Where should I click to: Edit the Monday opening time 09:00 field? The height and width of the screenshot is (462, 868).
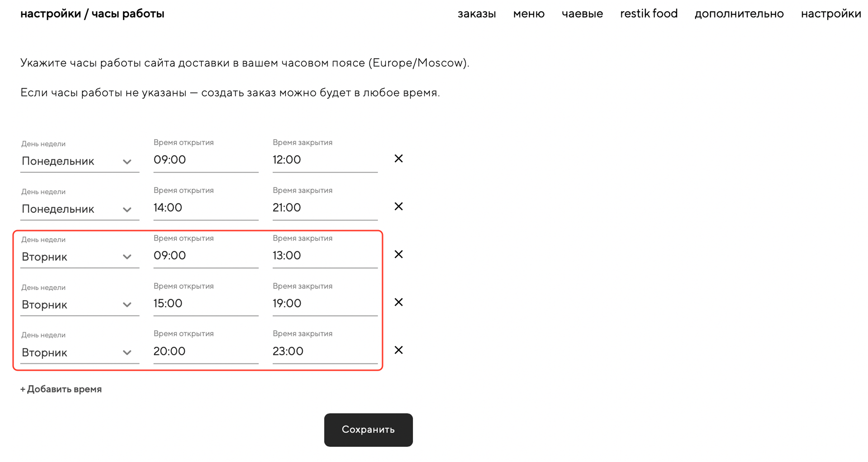[205, 160]
